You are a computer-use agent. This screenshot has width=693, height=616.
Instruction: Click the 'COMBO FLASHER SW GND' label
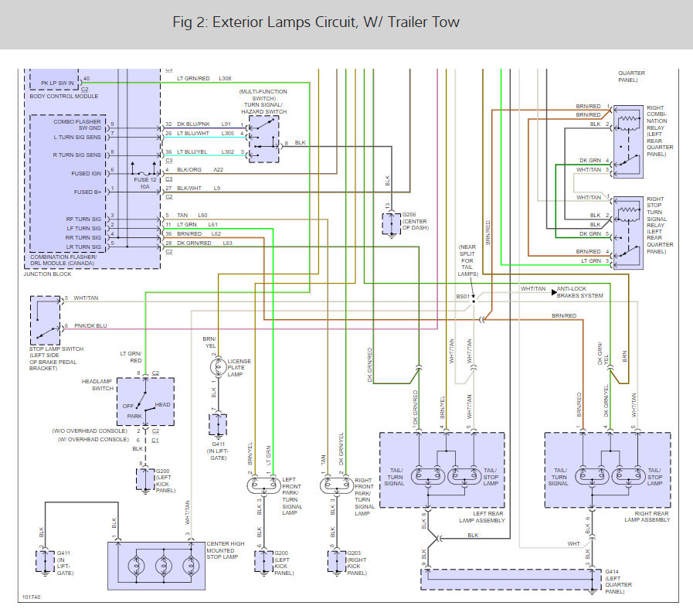pyautogui.click(x=77, y=124)
